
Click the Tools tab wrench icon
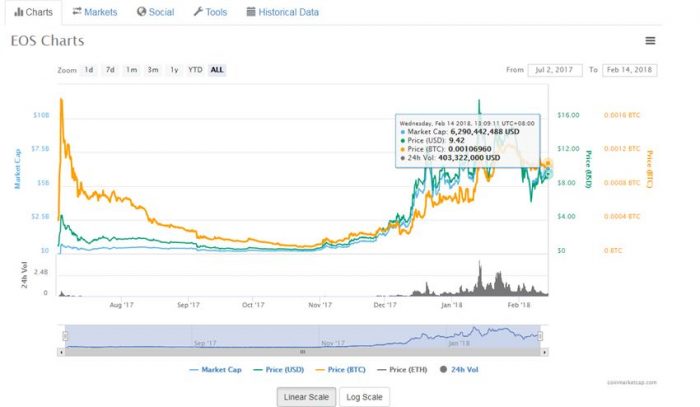coord(198,12)
